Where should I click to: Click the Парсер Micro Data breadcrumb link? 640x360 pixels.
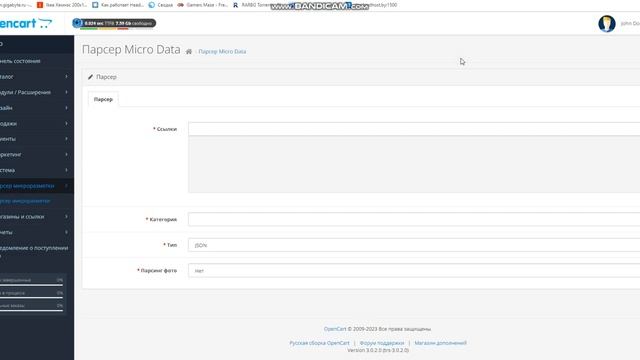click(x=222, y=51)
